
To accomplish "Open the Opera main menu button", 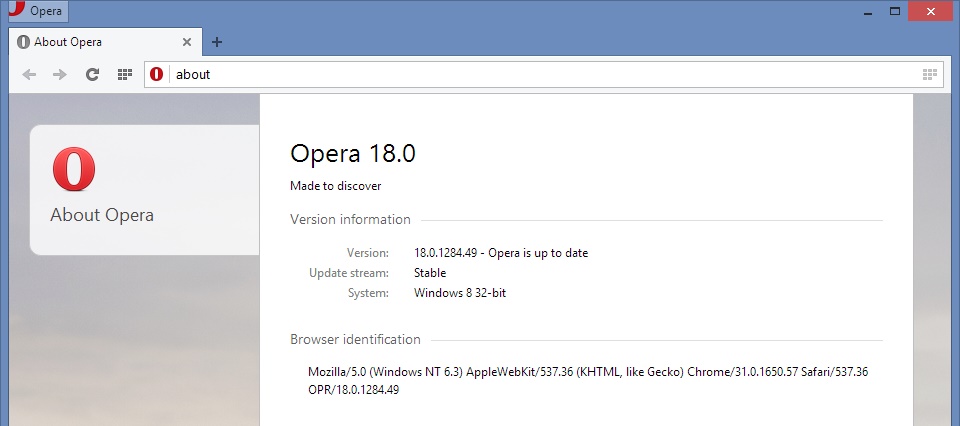I will pyautogui.click(x=38, y=12).
